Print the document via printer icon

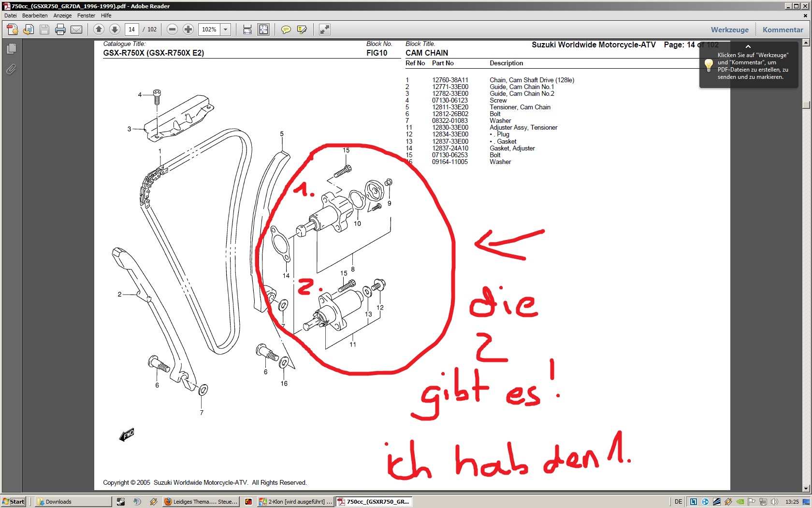[x=60, y=30]
